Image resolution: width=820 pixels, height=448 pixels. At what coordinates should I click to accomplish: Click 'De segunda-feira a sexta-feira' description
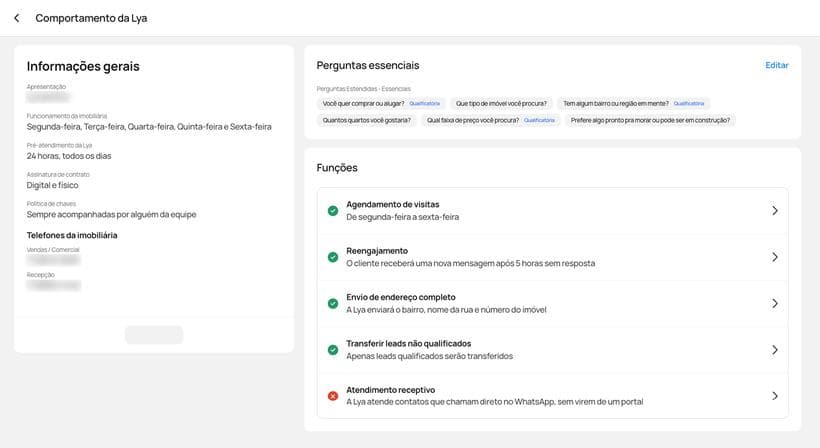(x=403, y=217)
